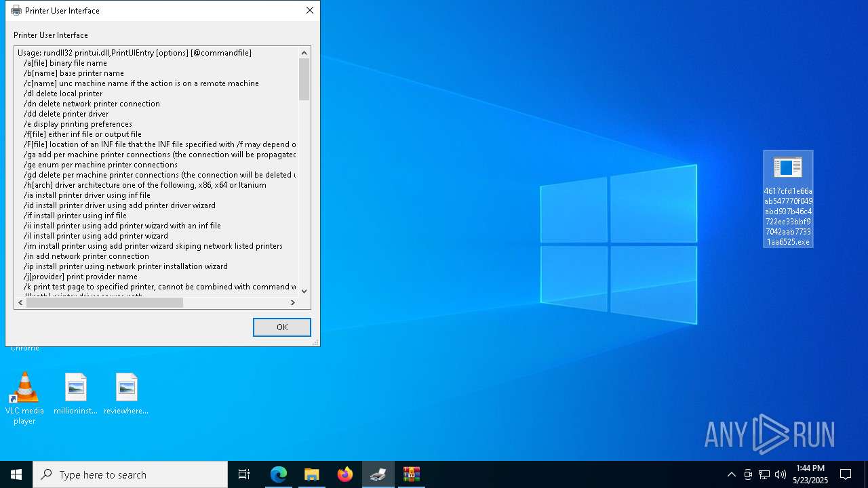Viewport: 868px width, 488px height.
Task: Click the '/a[file] binary file name' line
Action: [x=65, y=63]
